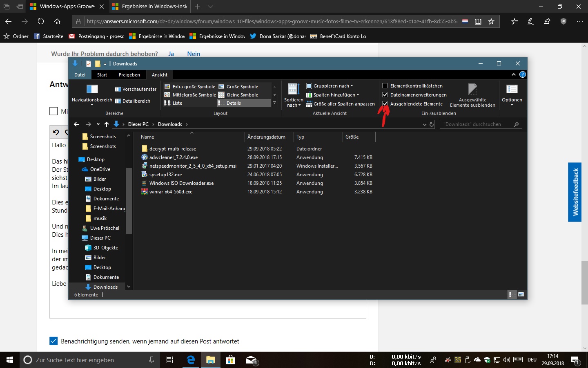Select Mittelgroße Symbole layout
The width and height of the screenshot is (588, 368).
(190, 95)
